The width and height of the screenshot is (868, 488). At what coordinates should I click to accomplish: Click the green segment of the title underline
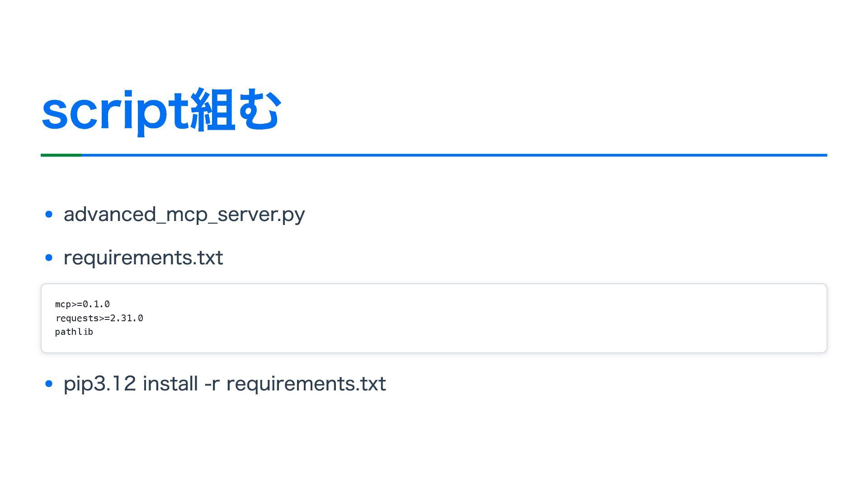[x=61, y=155]
